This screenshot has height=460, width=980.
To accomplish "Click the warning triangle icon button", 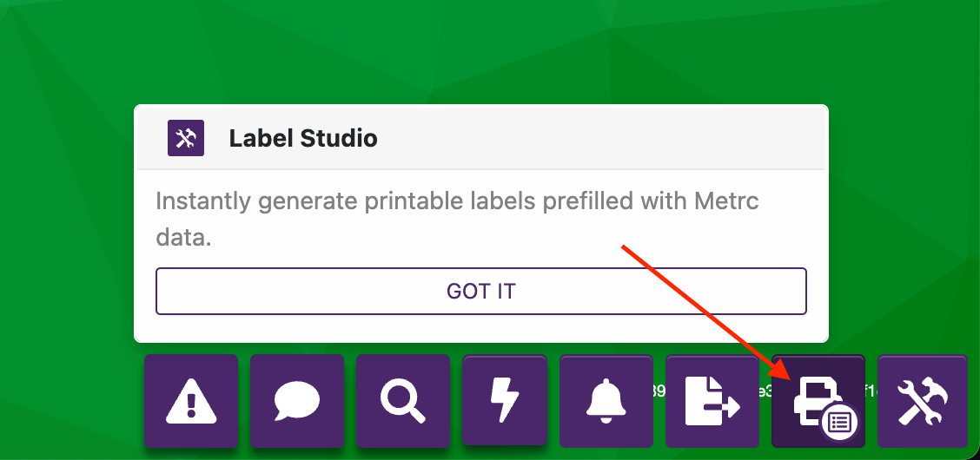I will click(x=190, y=401).
